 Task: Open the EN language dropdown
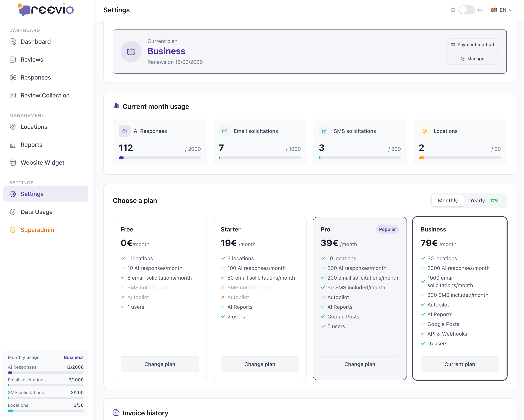502,10
